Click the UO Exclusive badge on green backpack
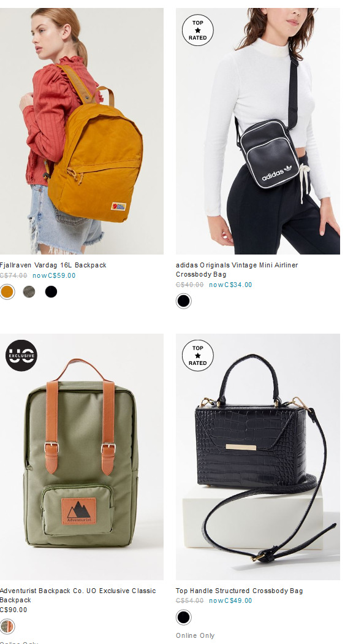345x644 pixels. coord(21,356)
